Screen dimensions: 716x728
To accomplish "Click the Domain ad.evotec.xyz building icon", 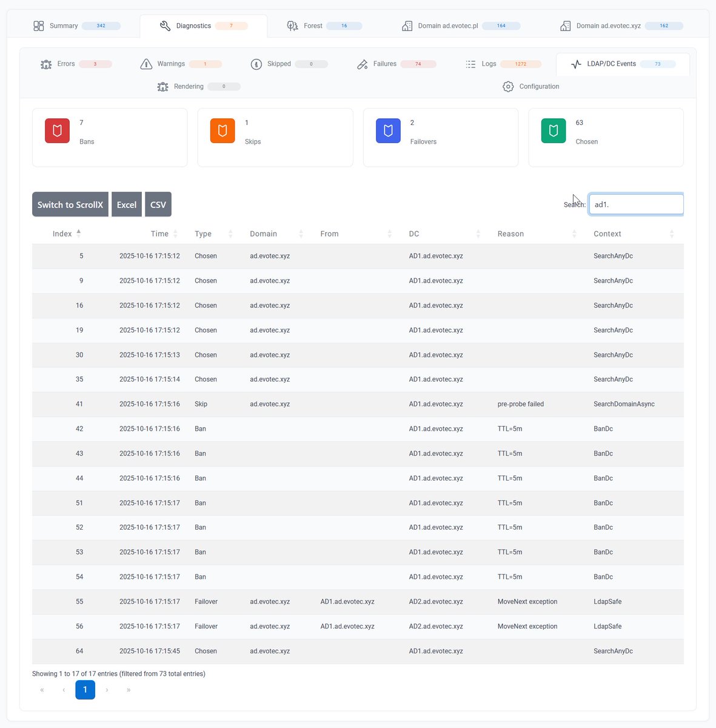I will click(x=565, y=26).
